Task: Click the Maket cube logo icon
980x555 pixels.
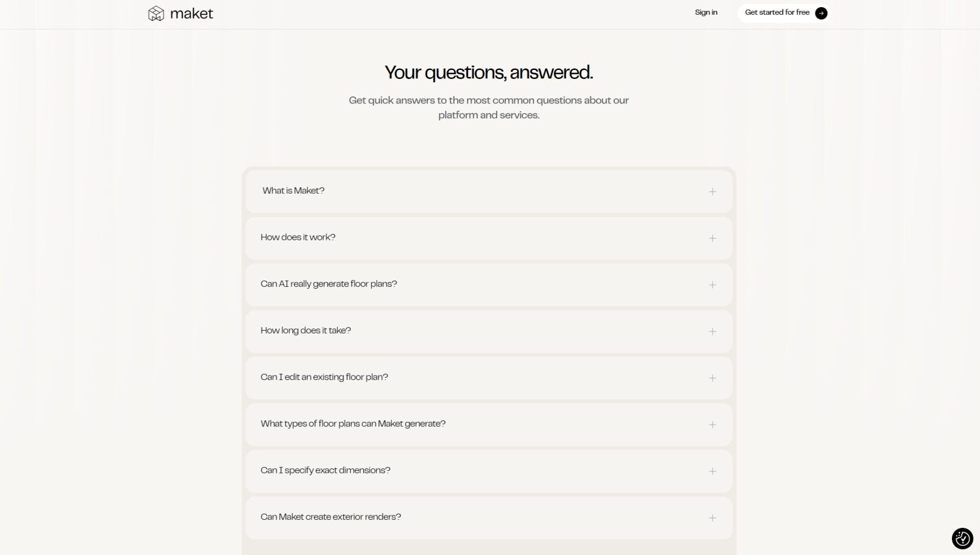Action: (156, 13)
